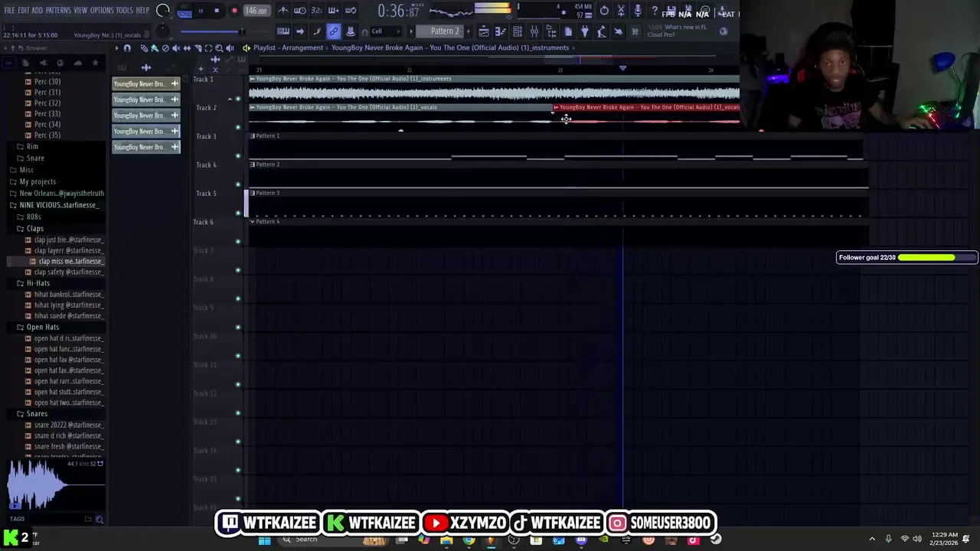980x551 pixels.
Task: Click the microphone one-click recording icon
Action: (x=637, y=11)
